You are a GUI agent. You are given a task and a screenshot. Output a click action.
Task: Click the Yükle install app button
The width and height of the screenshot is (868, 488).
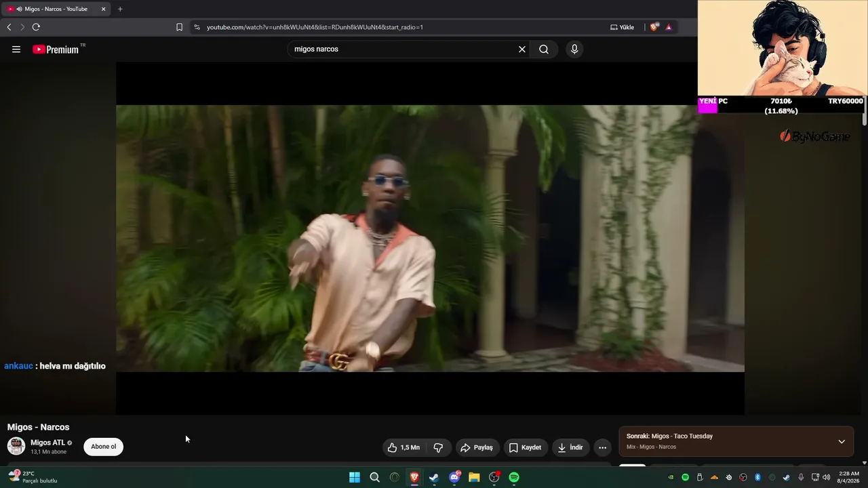click(x=623, y=27)
